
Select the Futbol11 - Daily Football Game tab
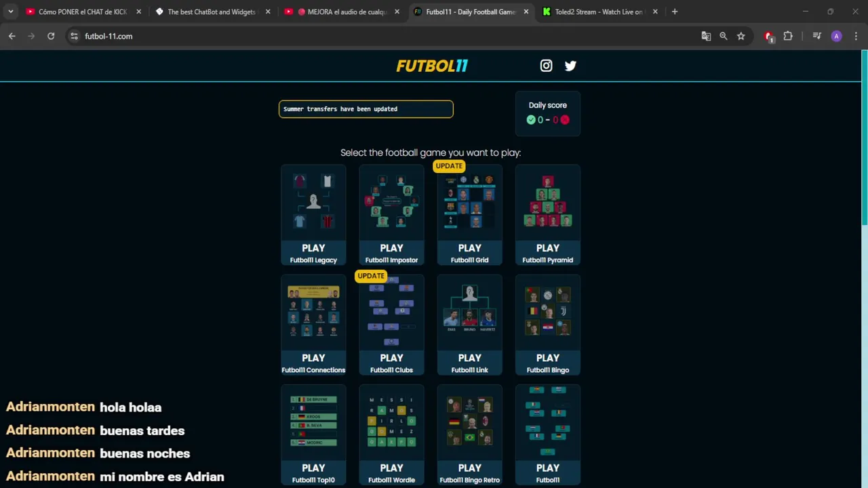coord(470,12)
